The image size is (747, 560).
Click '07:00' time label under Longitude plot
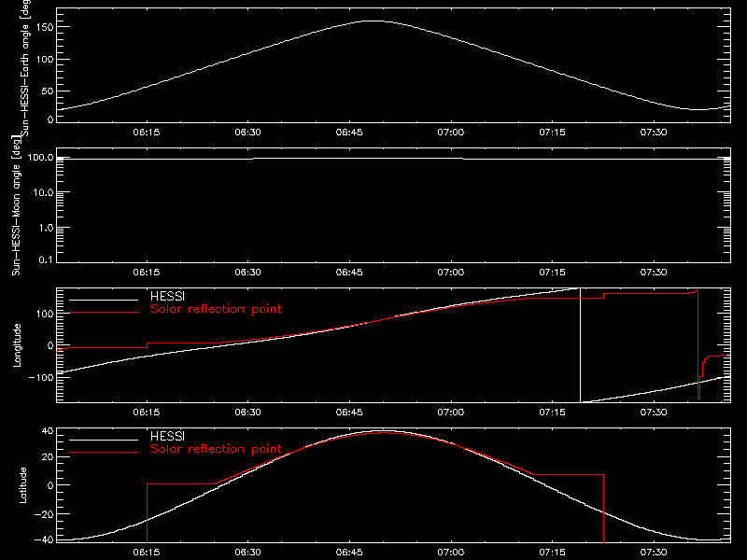[451, 412]
